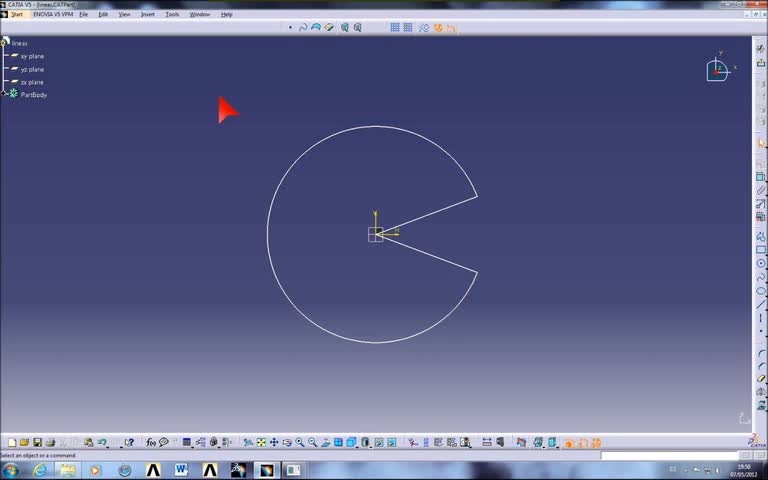The image size is (768, 480).
Task: Click the Fit All In icon
Action: tap(261, 443)
